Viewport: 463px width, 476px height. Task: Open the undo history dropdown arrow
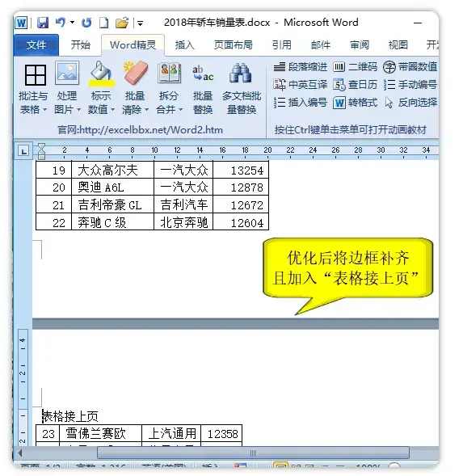pos(72,22)
